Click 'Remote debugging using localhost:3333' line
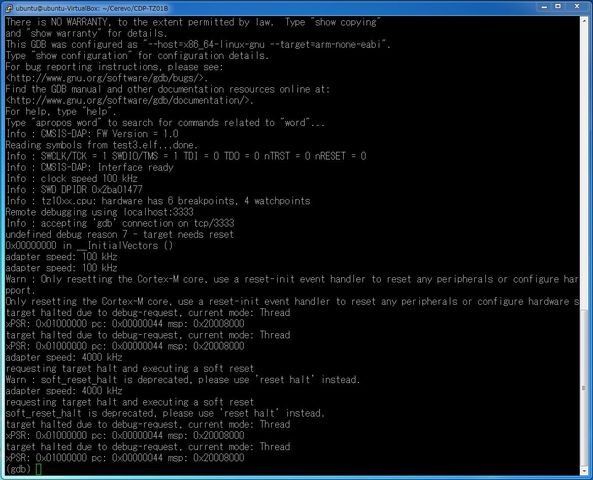593x480 pixels. coord(99,212)
